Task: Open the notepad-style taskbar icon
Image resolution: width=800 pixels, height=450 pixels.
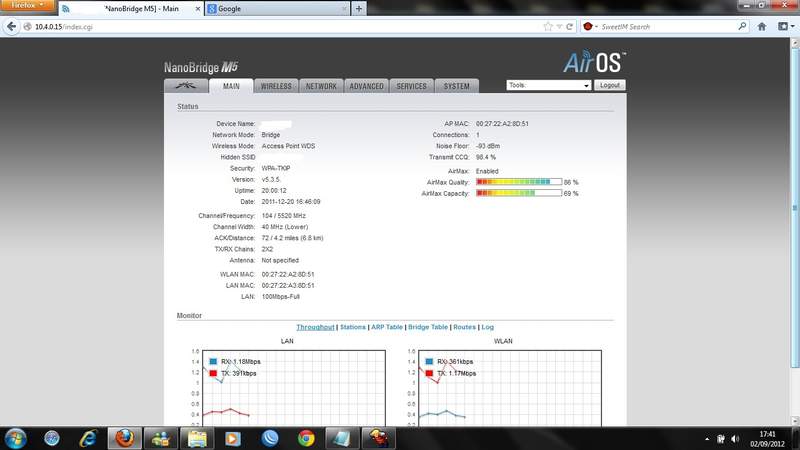Action: coord(342,438)
